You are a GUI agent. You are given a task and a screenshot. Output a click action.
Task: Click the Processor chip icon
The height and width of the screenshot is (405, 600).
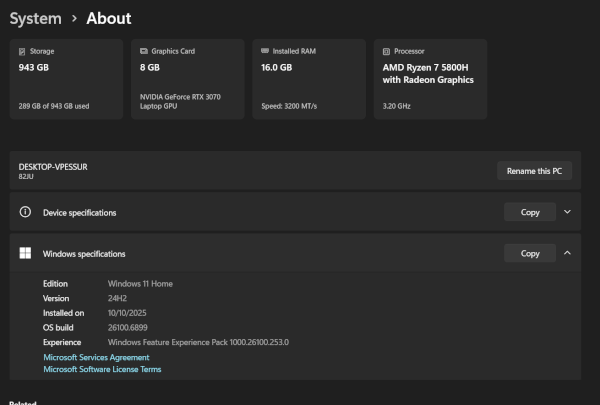click(386, 51)
